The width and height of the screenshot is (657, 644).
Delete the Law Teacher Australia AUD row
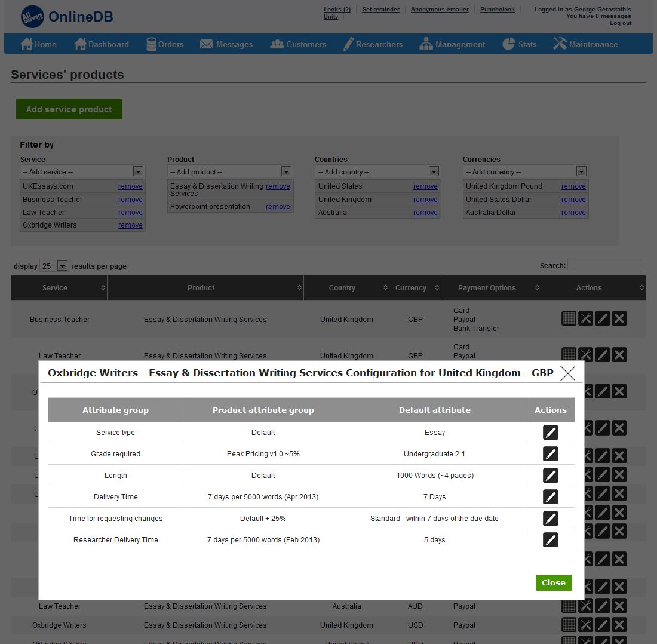619,606
